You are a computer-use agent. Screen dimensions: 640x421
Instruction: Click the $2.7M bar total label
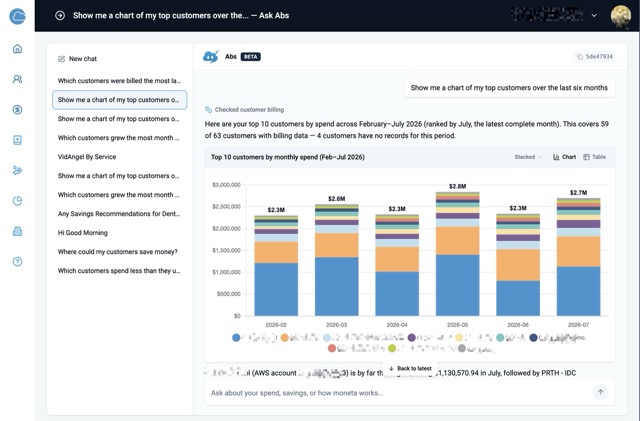(578, 192)
